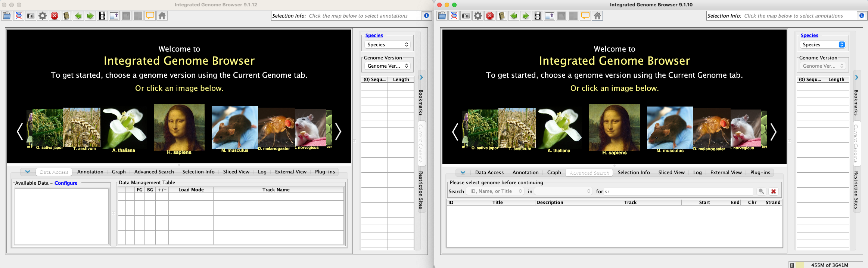Click the orange speech bubble icon in left window
868x268 pixels.
click(150, 16)
